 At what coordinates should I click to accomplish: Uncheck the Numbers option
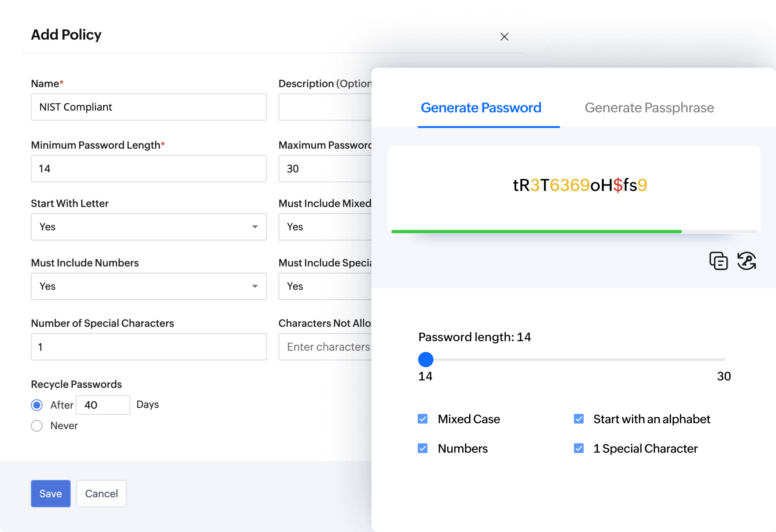(422, 448)
